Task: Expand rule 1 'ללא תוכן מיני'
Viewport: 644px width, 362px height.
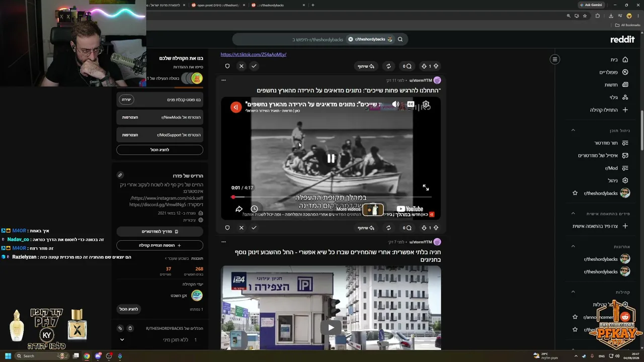Action: 122,340
